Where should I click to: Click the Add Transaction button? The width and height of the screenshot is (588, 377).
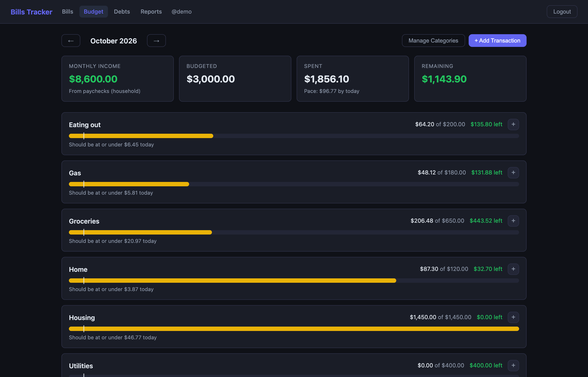coord(497,41)
